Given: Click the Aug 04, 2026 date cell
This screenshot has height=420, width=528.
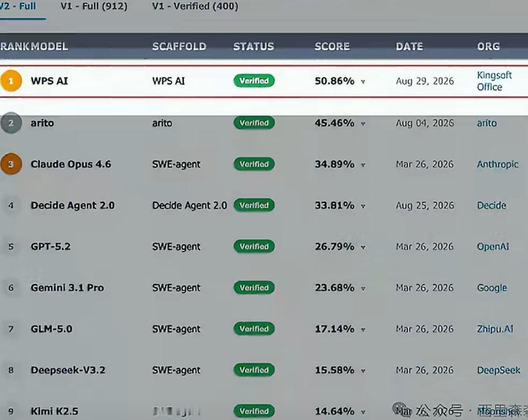Looking at the screenshot, I should tap(425, 123).
